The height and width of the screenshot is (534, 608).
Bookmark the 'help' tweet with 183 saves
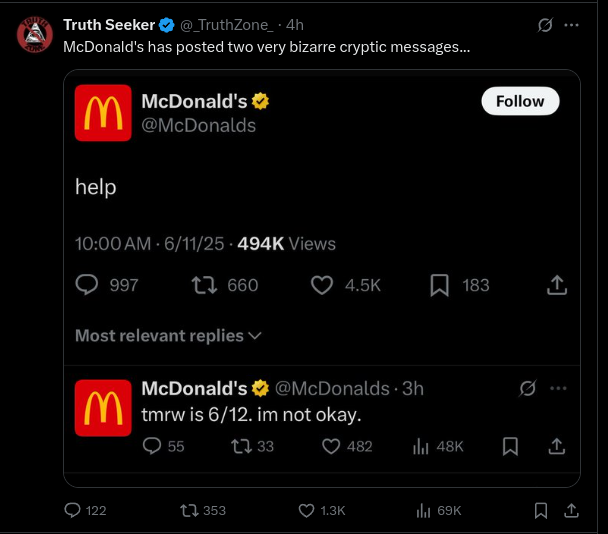439,285
